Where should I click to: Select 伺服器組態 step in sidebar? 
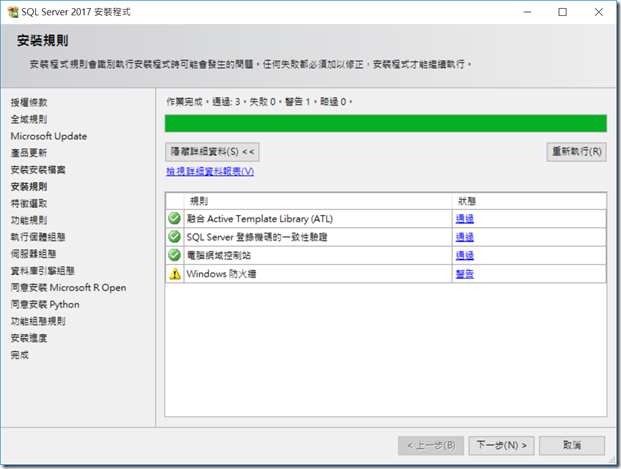tap(33, 254)
